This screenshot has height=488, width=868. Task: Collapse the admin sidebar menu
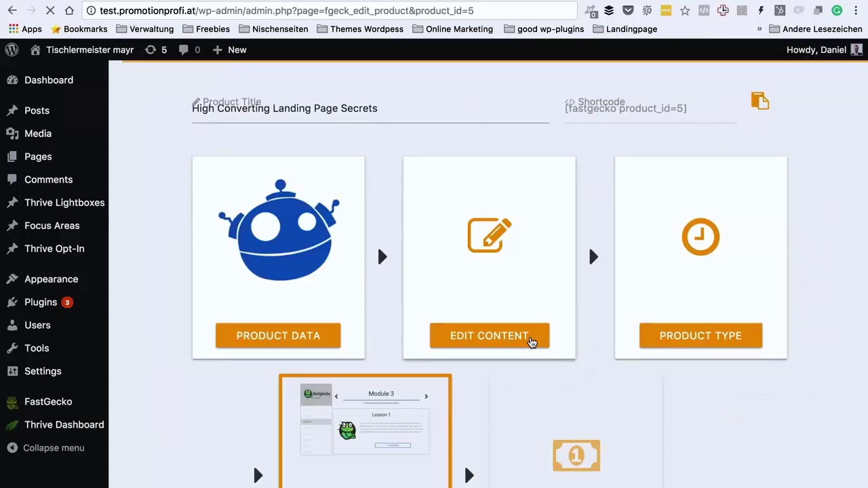click(x=54, y=448)
